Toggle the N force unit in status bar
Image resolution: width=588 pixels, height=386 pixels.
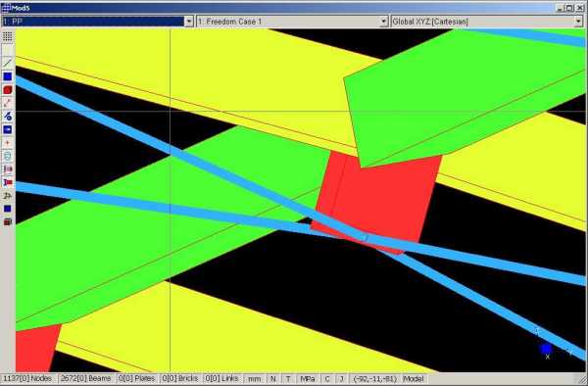pos(273,379)
